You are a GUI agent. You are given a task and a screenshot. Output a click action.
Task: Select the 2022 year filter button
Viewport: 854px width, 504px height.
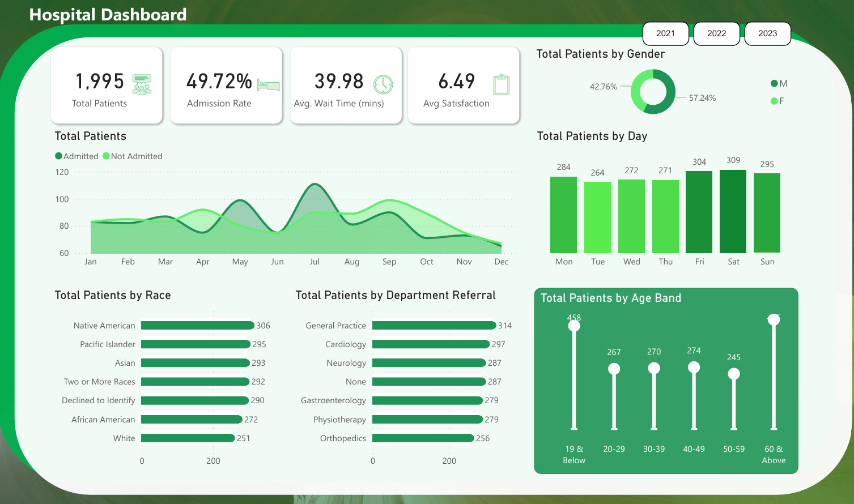[716, 33]
